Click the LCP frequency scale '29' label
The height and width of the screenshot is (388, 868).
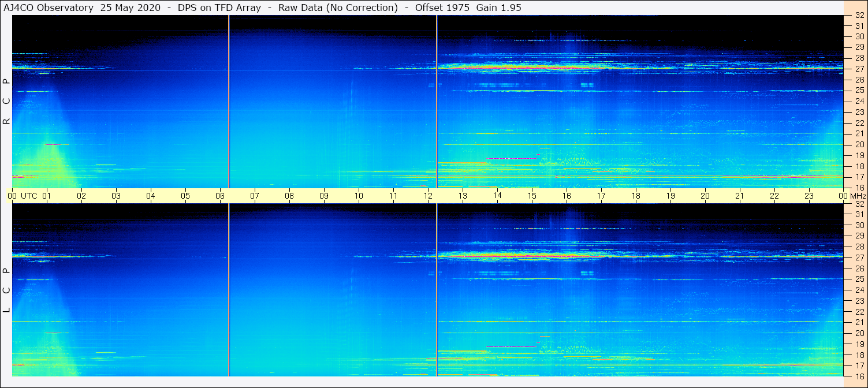tap(859, 236)
